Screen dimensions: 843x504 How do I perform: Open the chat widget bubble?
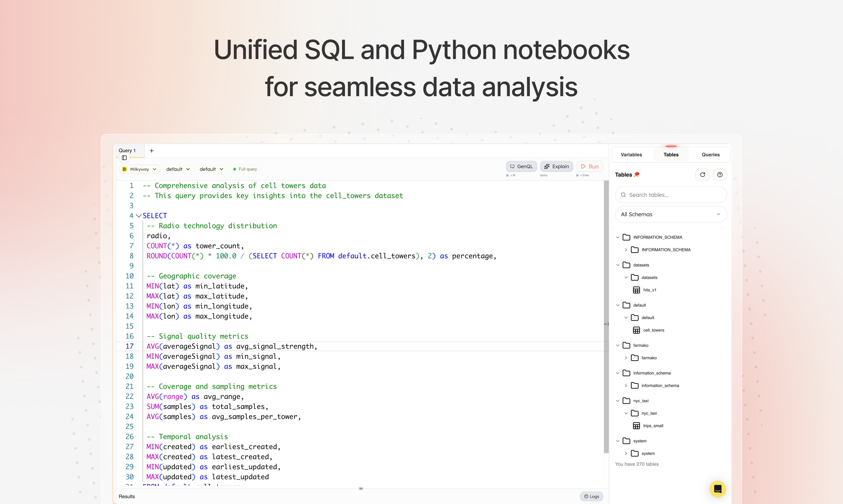[x=718, y=489]
